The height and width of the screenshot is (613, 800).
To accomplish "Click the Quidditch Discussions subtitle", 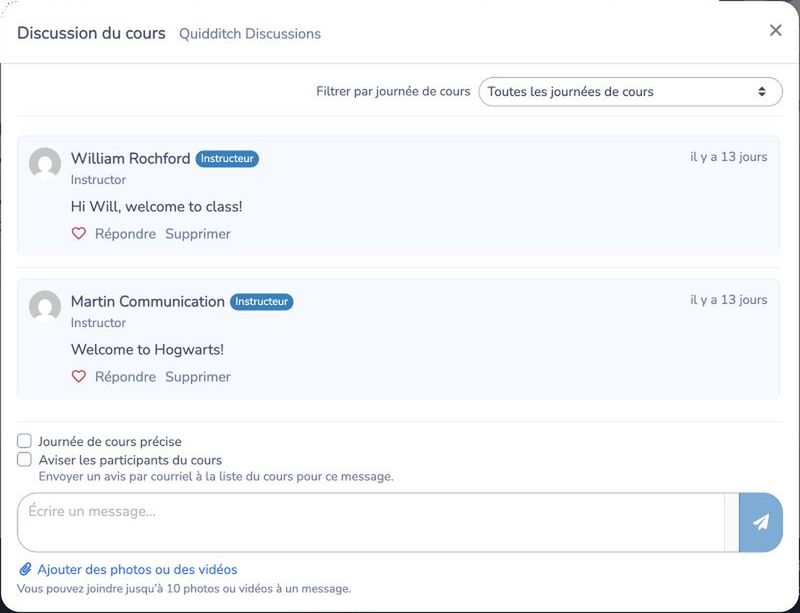I will [x=250, y=34].
